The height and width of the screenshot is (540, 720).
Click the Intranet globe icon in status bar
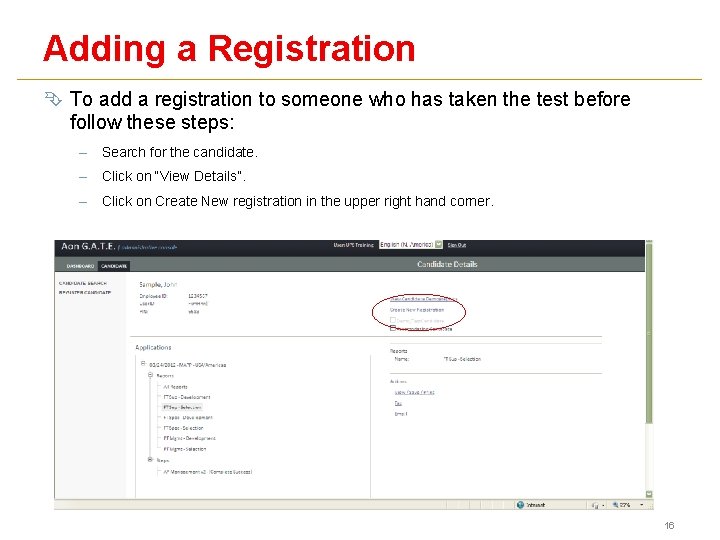coord(520,505)
